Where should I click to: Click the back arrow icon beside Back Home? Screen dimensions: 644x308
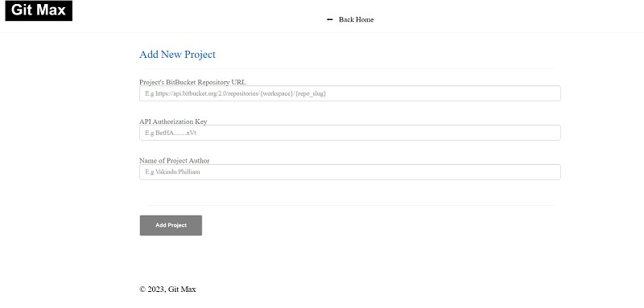(x=329, y=19)
